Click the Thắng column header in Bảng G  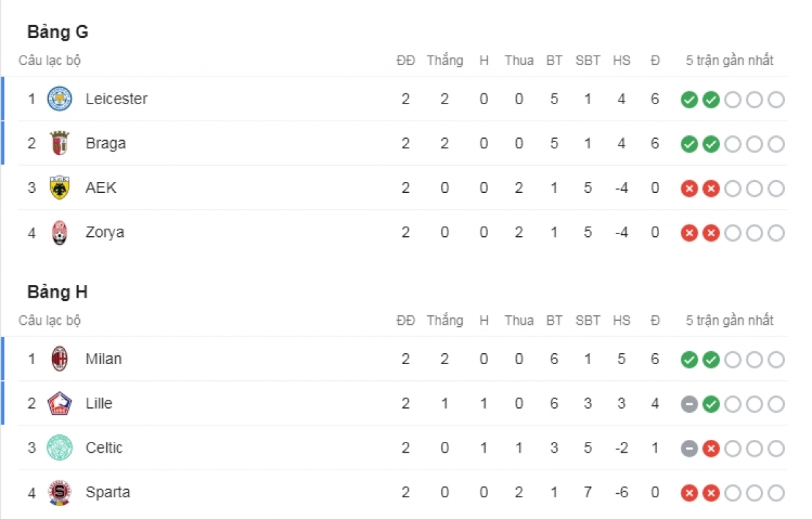[x=445, y=60]
